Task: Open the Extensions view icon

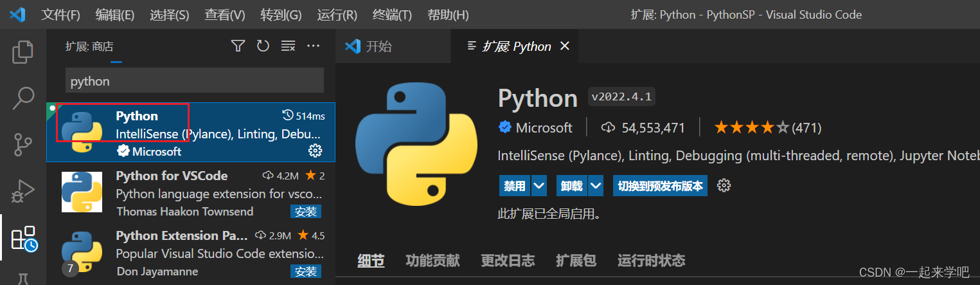Action: (x=24, y=238)
